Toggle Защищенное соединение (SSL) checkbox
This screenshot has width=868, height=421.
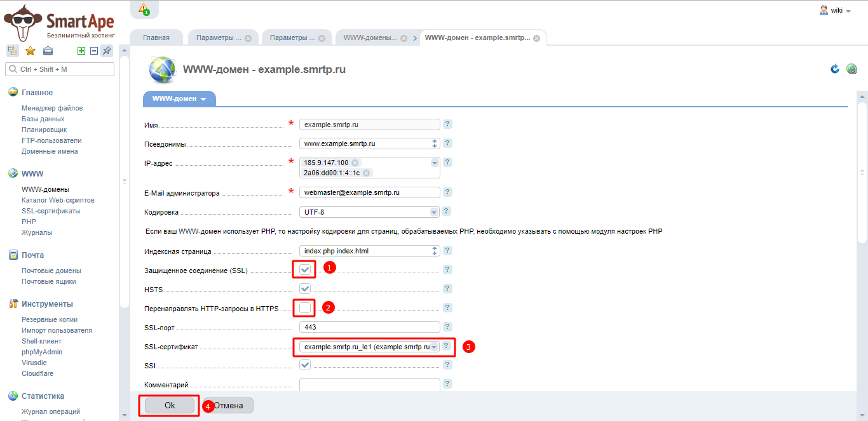pos(306,270)
